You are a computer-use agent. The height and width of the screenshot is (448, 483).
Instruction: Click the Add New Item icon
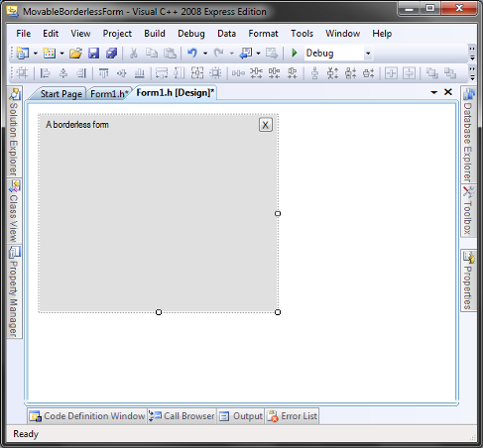tap(50, 54)
